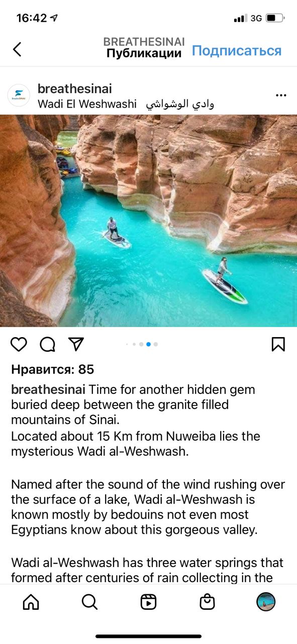This screenshot has width=297, height=644.
Task: Open the three-dot post options menu
Action: click(x=281, y=95)
